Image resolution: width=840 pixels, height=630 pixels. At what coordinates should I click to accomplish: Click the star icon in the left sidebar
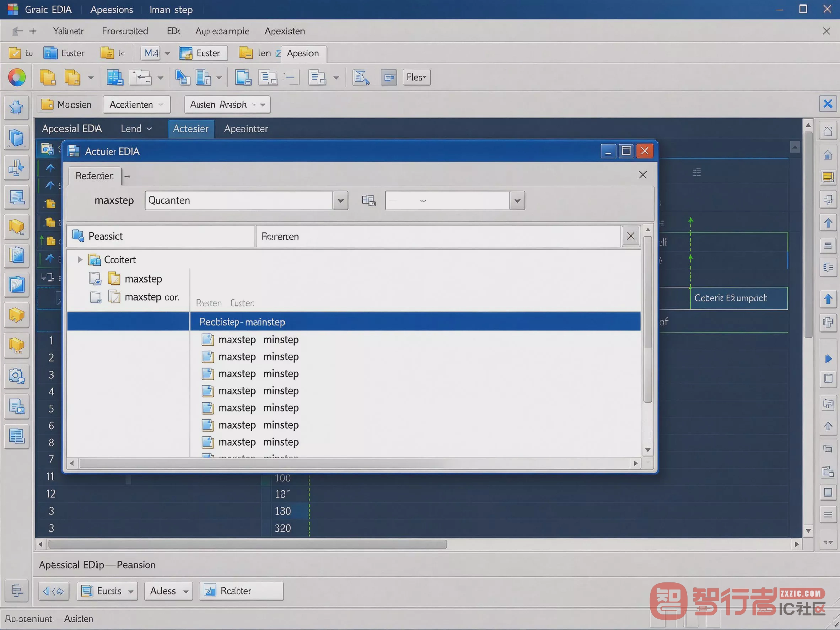click(x=16, y=107)
